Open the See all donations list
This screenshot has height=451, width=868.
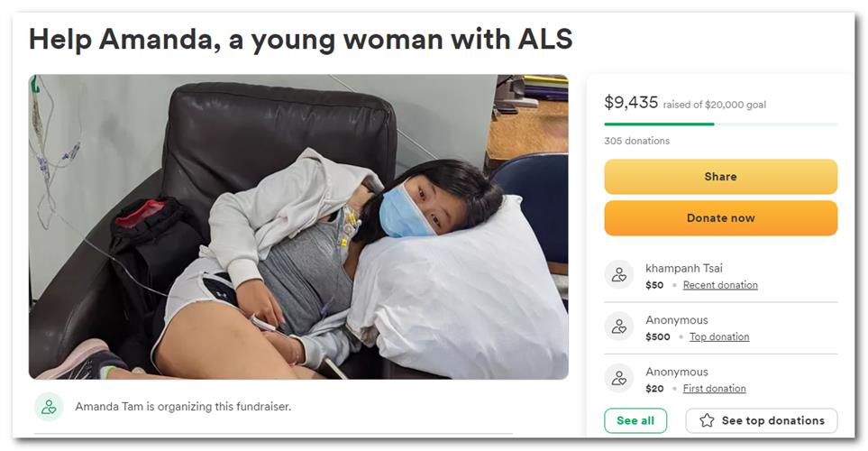click(635, 420)
